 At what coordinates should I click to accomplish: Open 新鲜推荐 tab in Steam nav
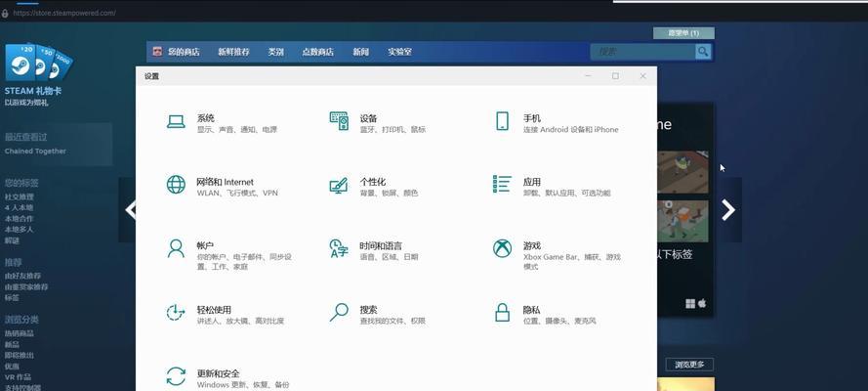click(x=233, y=52)
